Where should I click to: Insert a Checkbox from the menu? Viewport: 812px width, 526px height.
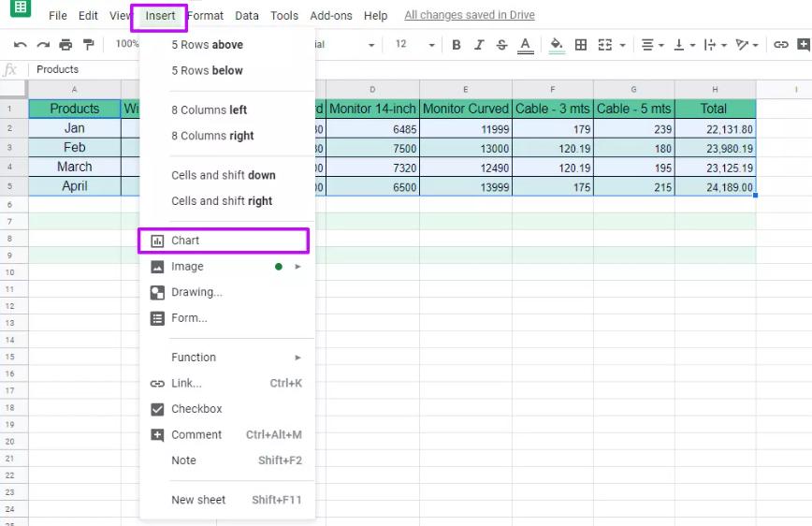(196, 409)
